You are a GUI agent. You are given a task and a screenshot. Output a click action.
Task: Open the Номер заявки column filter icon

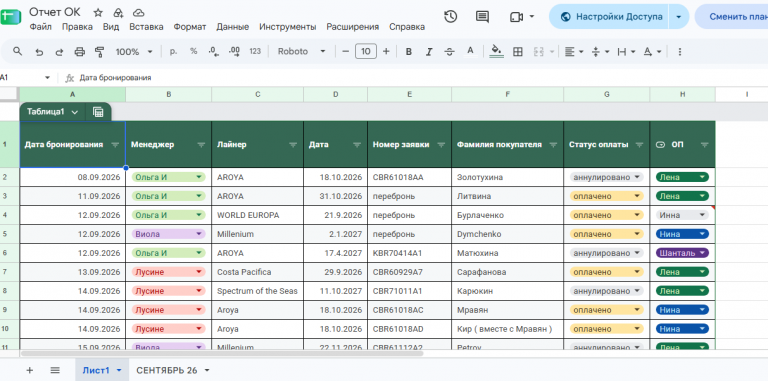tap(441, 144)
